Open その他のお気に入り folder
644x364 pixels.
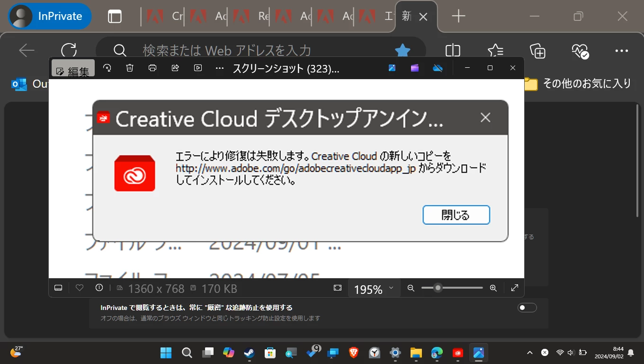tap(578, 84)
